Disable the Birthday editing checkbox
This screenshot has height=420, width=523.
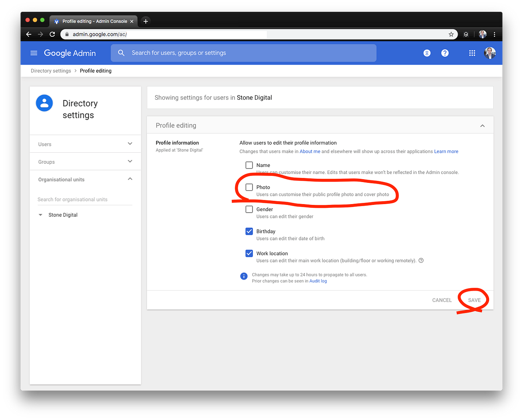tap(249, 231)
